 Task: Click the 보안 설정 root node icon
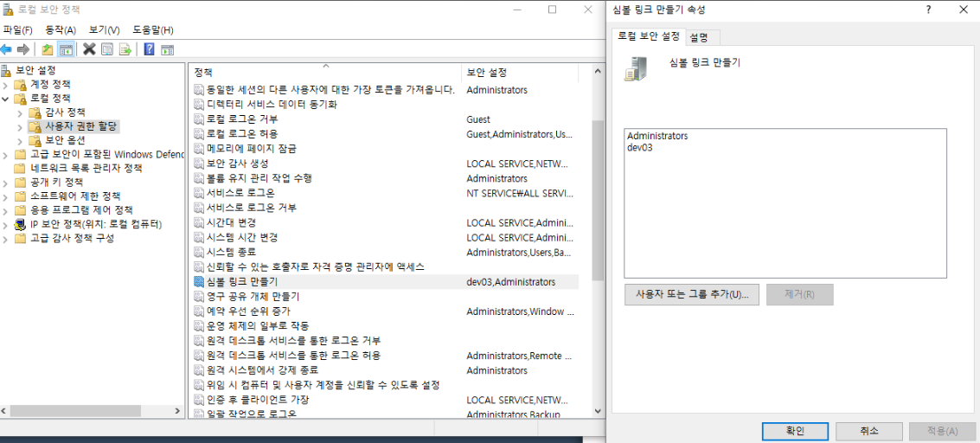[6, 70]
